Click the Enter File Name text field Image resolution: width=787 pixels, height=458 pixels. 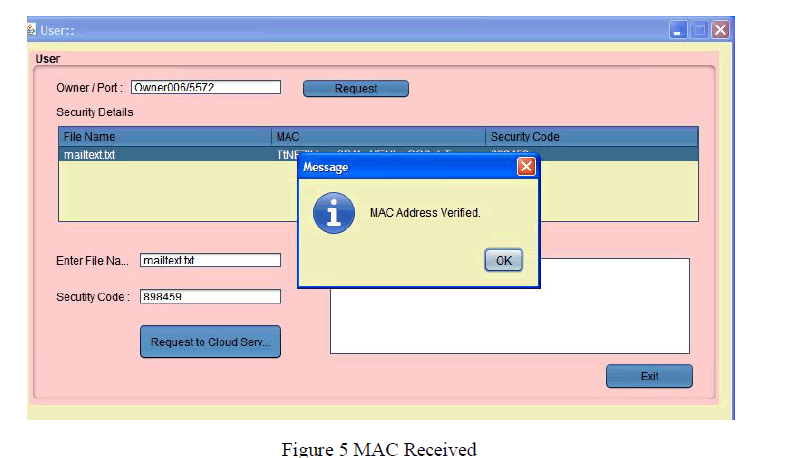point(210,260)
